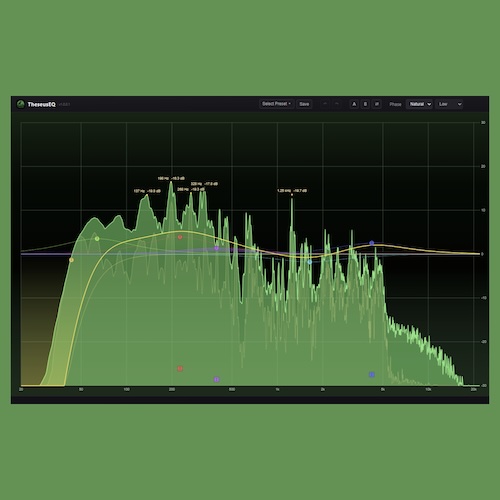Image resolution: width=500 pixels, height=500 pixels.
Task: Open the Select Preset dropdown
Action: (276, 104)
